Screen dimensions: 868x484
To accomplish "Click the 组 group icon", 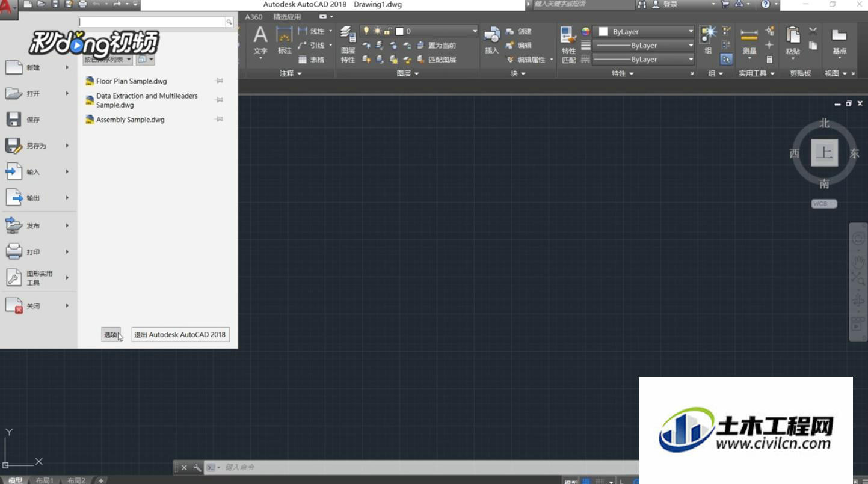I will click(x=708, y=40).
